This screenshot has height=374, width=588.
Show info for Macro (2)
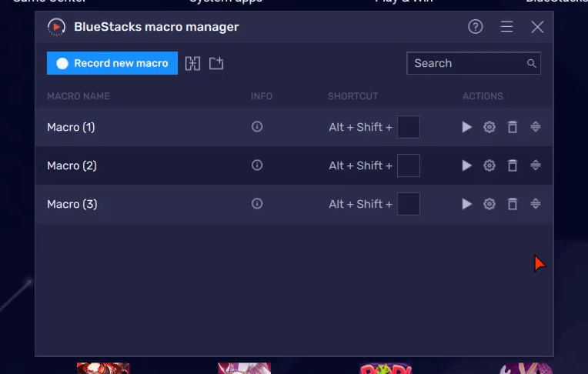[x=257, y=165]
